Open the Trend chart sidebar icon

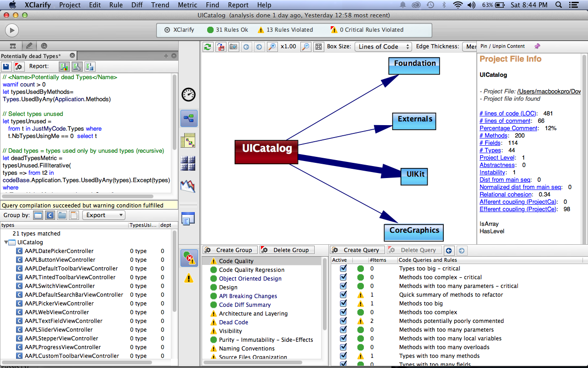pos(189,186)
